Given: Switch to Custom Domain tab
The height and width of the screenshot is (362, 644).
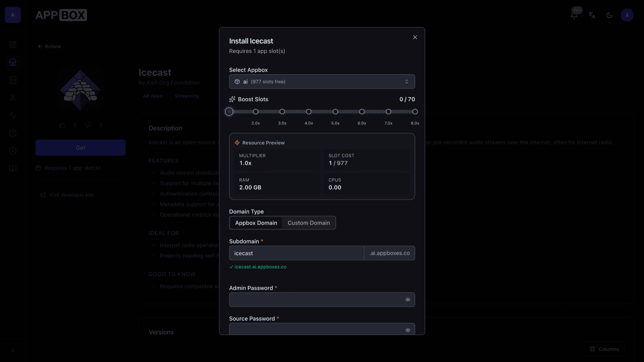Looking at the screenshot, I should pos(309,223).
